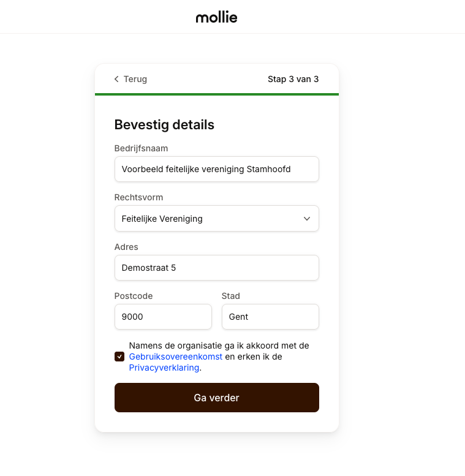Image resolution: width=465 pixels, height=476 pixels.
Task: Go back via the Terug text
Action: tap(135, 79)
